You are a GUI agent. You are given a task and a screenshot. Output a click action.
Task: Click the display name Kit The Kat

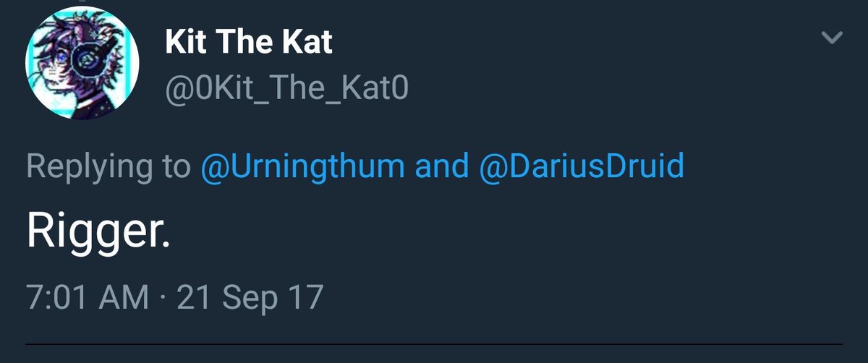point(248,43)
